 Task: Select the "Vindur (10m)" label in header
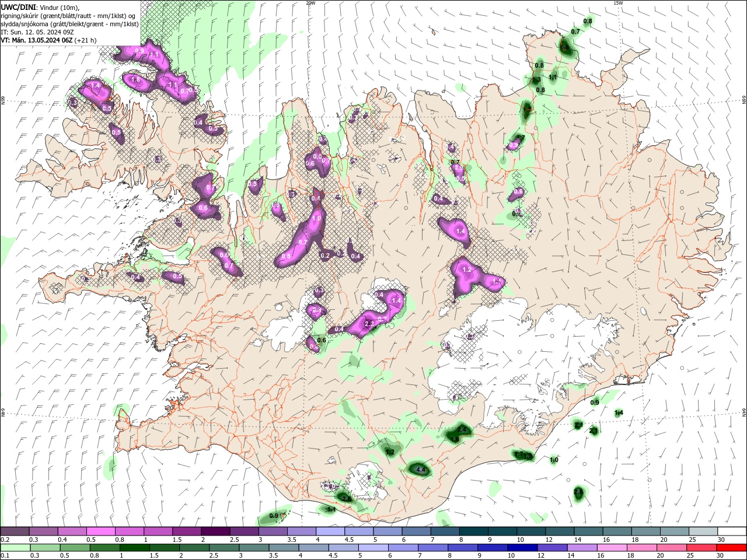coord(58,6)
